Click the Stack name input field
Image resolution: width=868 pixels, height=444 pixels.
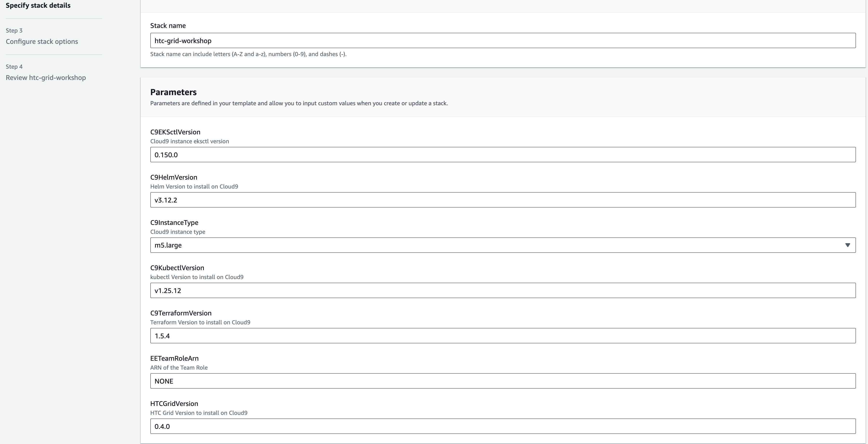coord(502,40)
